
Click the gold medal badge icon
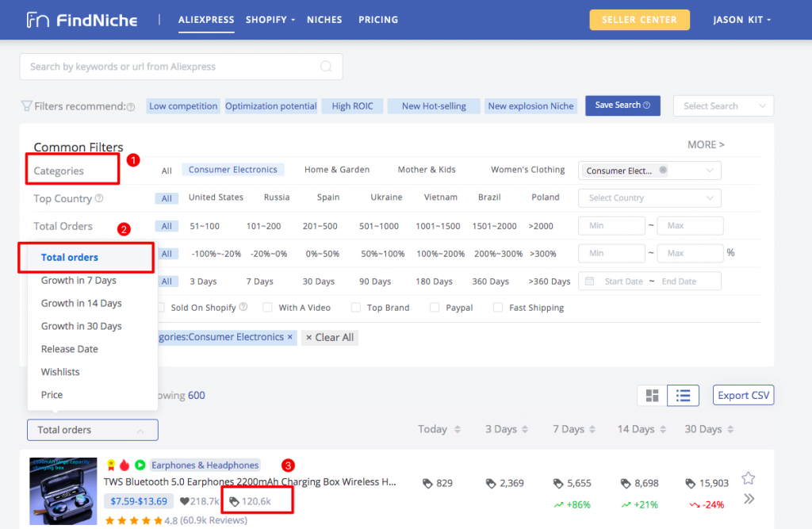point(111,465)
